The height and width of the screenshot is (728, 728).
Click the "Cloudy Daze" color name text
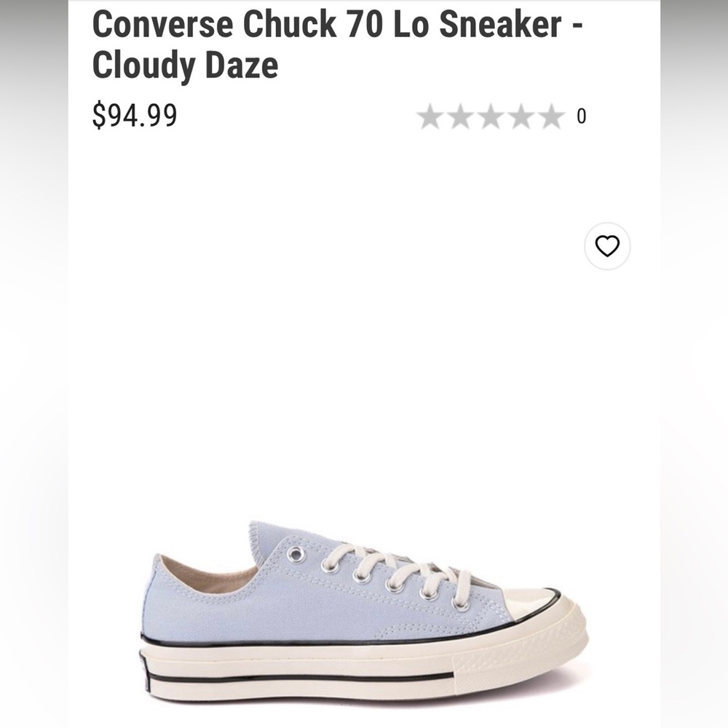pyautogui.click(x=185, y=65)
